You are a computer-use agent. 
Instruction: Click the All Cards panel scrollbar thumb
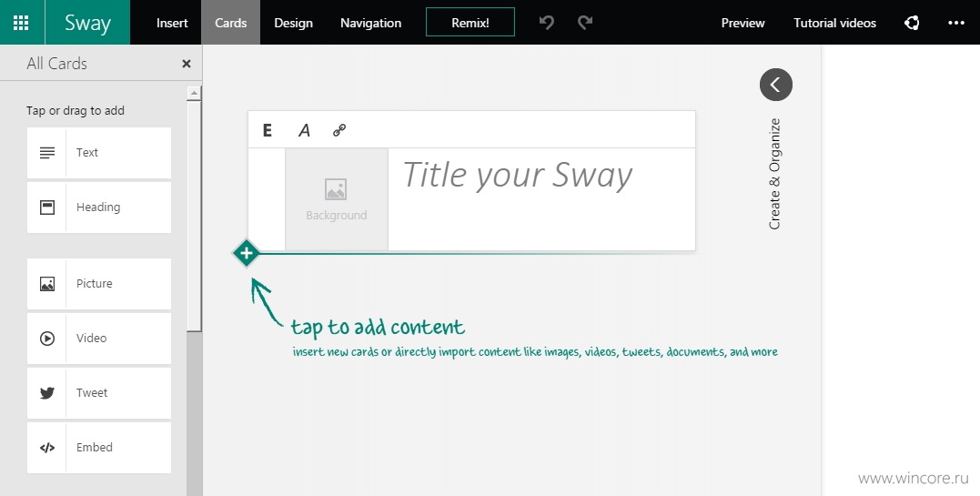(194, 216)
